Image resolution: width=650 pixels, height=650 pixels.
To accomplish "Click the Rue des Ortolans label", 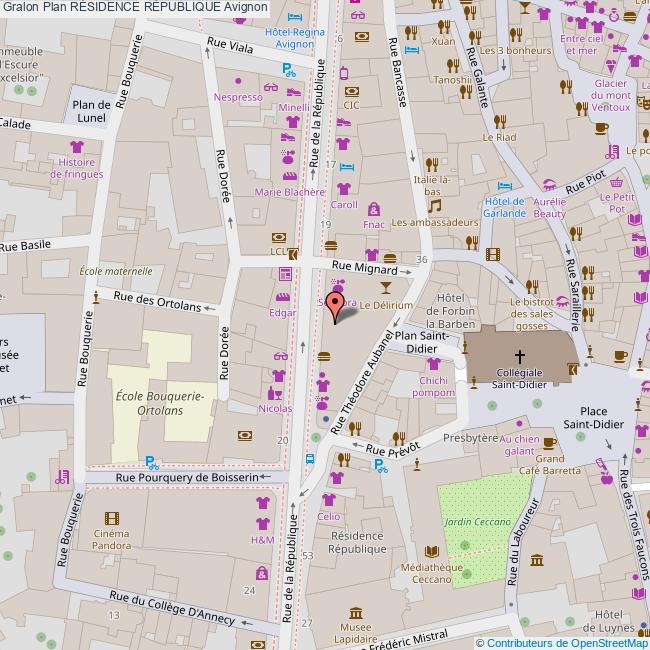I will coord(157,301).
